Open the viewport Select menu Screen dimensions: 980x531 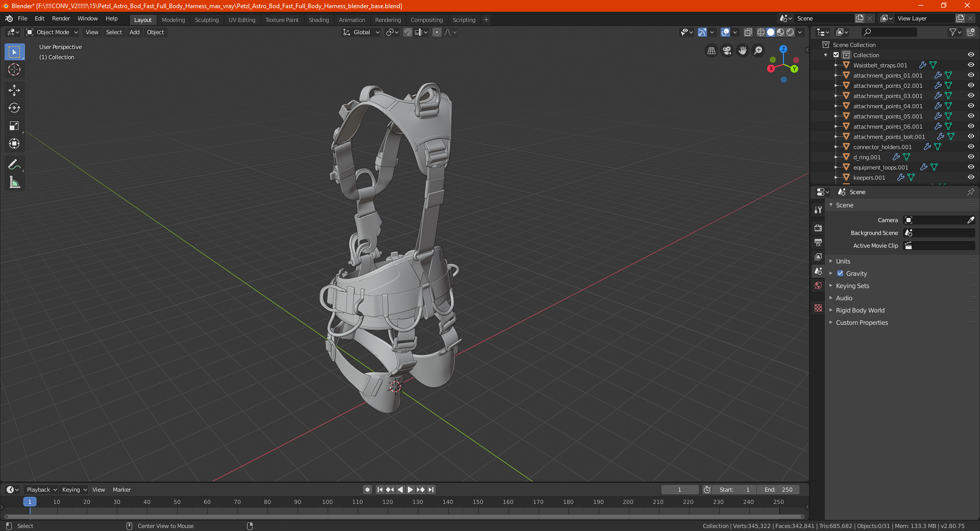pos(114,32)
